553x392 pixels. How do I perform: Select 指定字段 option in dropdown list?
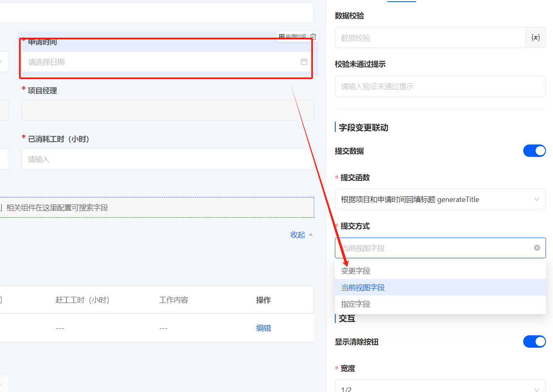coord(440,304)
